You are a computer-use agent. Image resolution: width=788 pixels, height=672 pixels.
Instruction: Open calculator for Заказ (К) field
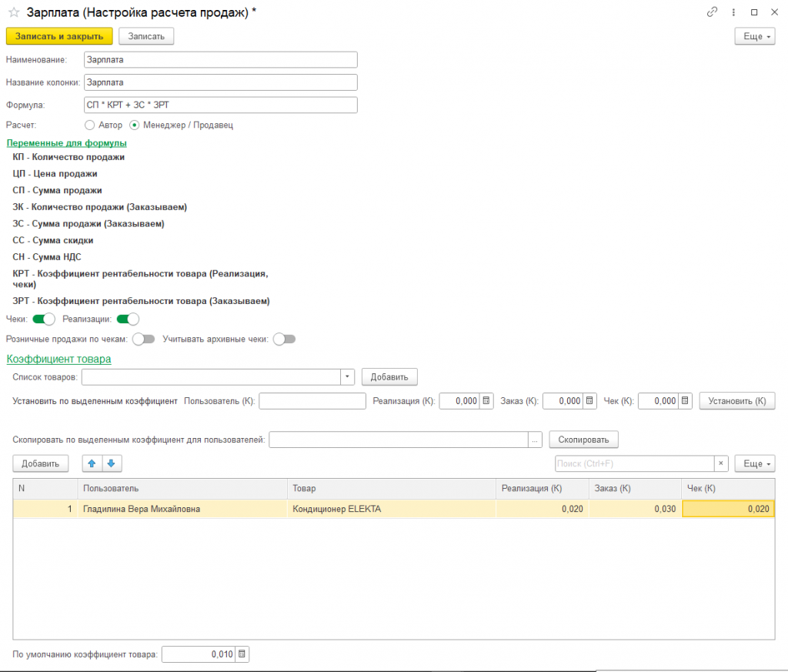click(x=589, y=401)
